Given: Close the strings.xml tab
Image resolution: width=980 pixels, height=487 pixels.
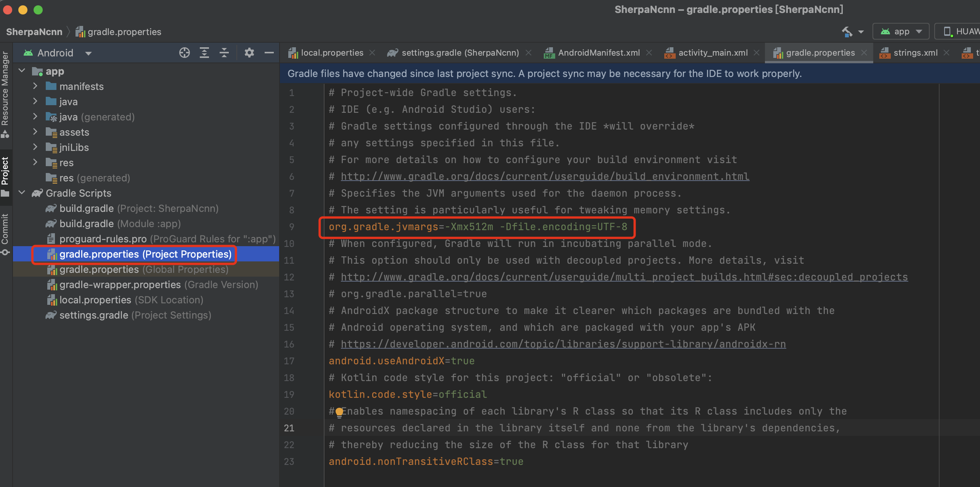Looking at the screenshot, I should tap(946, 53).
